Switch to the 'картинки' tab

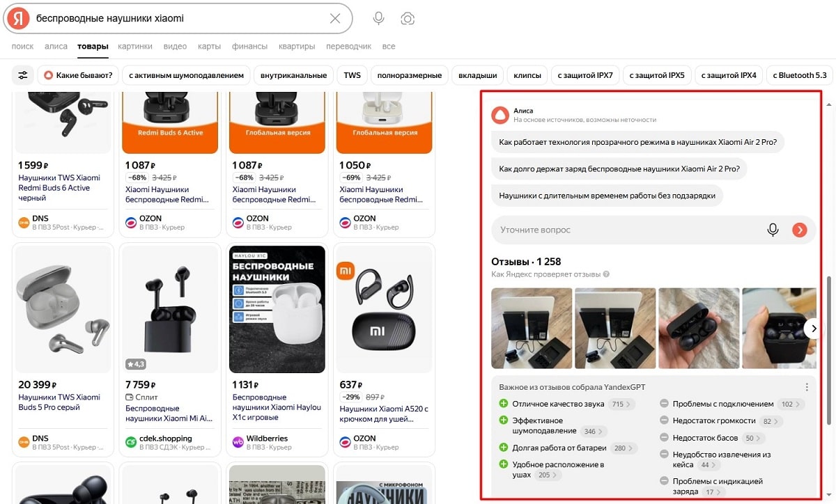coord(134,47)
